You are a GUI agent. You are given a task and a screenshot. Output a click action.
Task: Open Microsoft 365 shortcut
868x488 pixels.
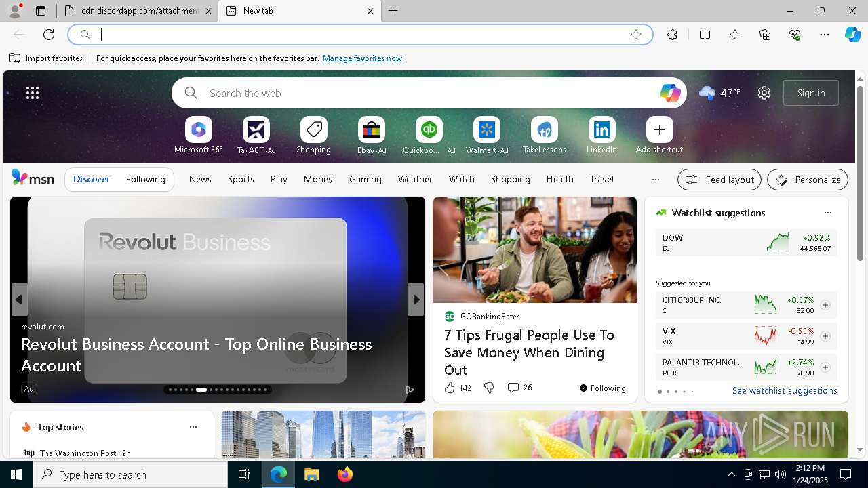(199, 136)
